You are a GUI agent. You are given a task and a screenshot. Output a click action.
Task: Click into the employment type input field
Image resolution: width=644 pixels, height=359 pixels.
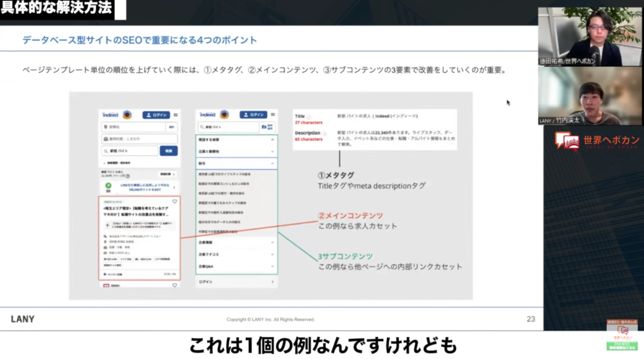(x=139, y=139)
